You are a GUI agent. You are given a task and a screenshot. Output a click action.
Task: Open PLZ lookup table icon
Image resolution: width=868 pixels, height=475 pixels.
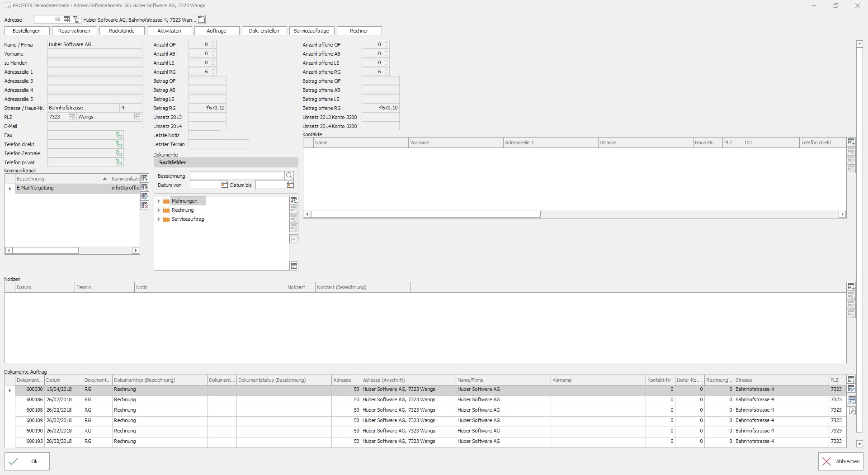(x=71, y=117)
